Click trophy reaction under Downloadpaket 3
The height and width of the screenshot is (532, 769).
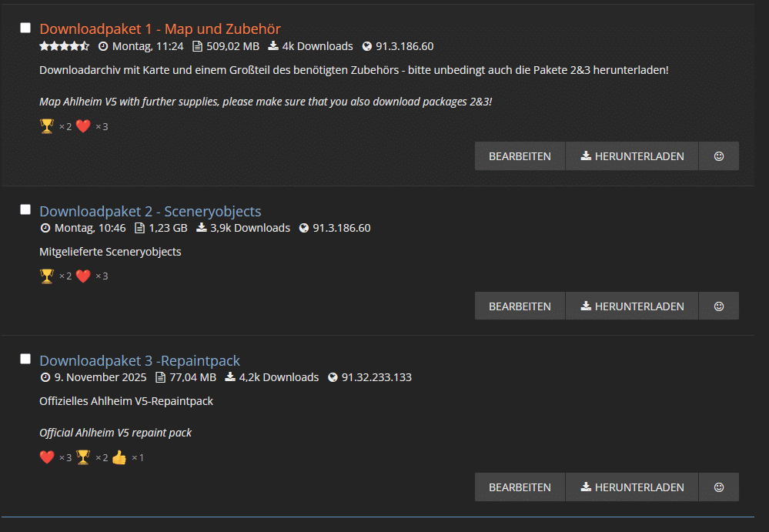click(x=83, y=457)
